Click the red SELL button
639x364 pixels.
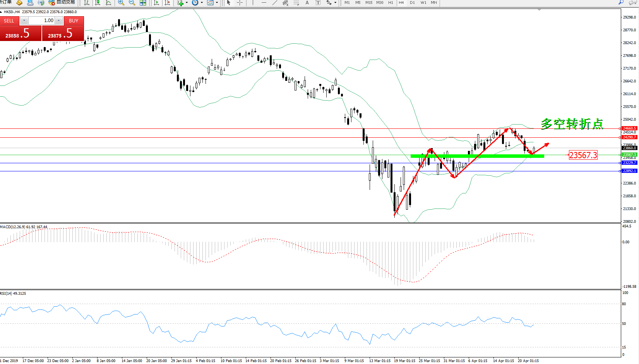pos(9,21)
